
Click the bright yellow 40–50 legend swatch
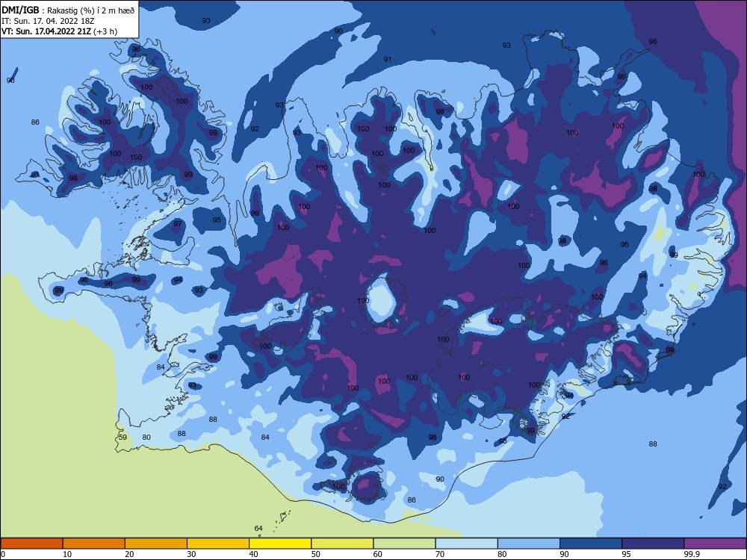click(280, 544)
